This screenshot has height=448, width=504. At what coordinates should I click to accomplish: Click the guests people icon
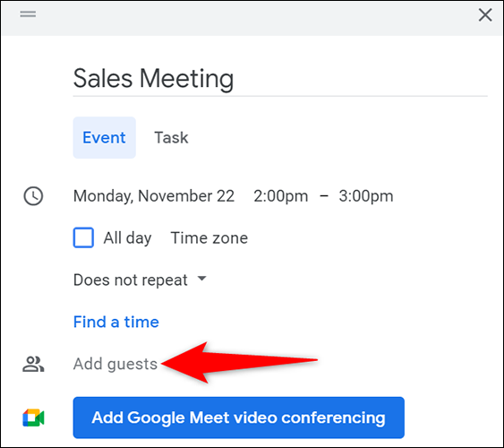(x=33, y=364)
